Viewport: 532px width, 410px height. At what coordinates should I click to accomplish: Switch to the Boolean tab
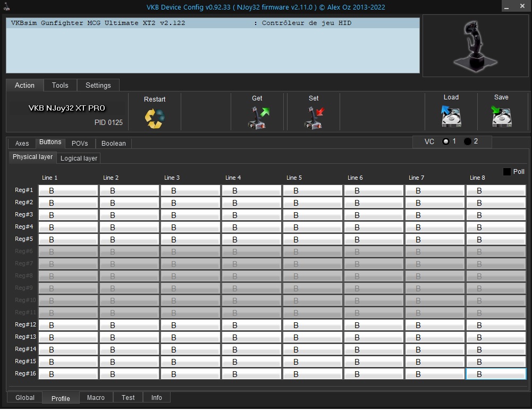click(114, 143)
